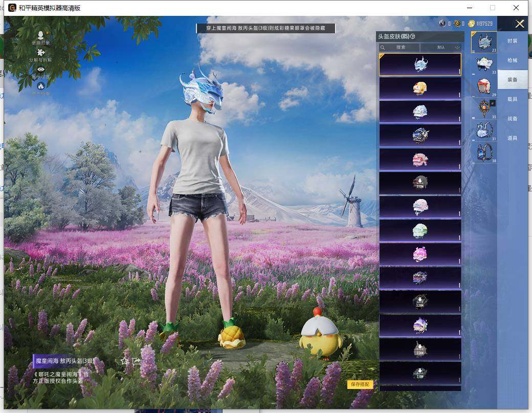
Task: Open the 道具 tab
Action: point(513,138)
